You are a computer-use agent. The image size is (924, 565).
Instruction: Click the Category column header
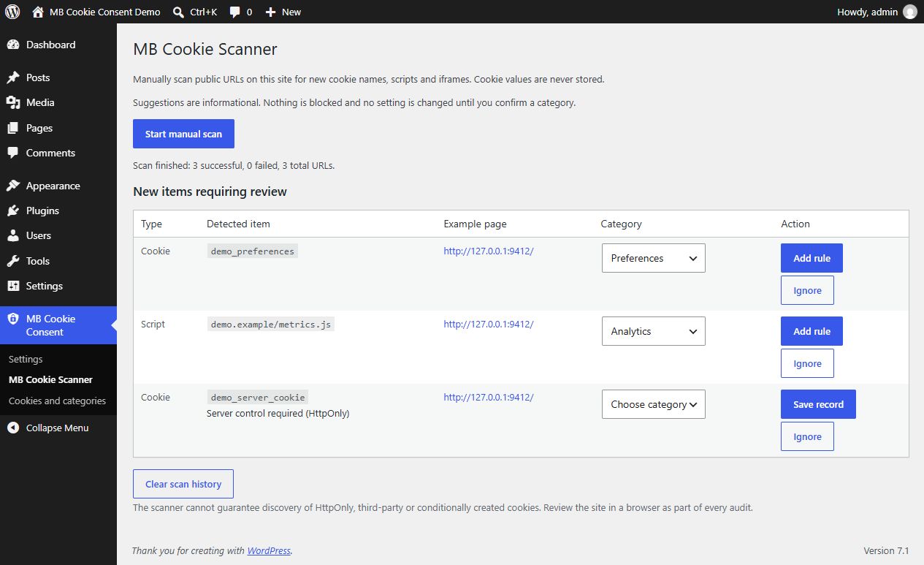pos(621,224)
